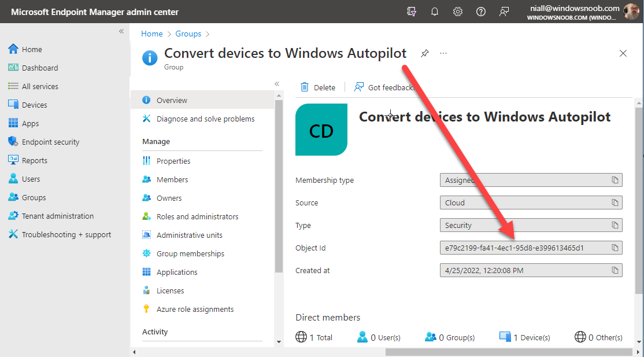This screenshot has height=357, width=644.
Task: Open the feedback icon in top bar
Action: pyautogui.click(x=504, y=12)
